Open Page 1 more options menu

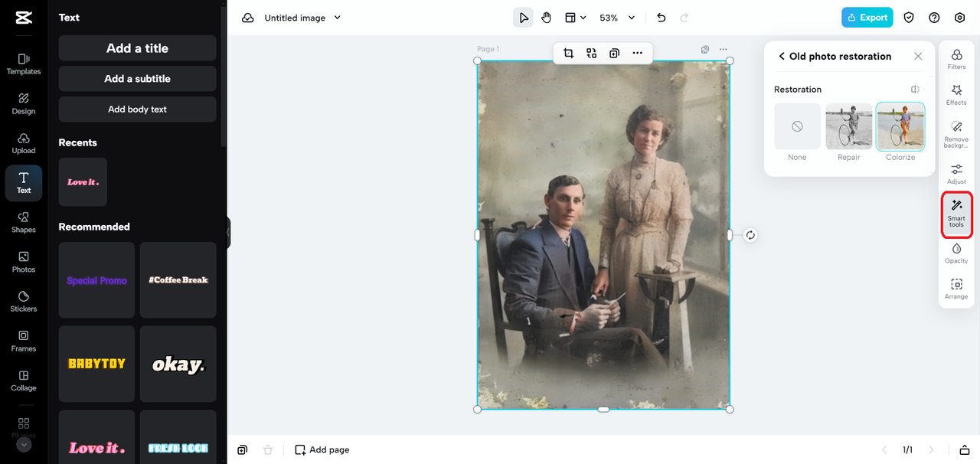tap(723, 50)
